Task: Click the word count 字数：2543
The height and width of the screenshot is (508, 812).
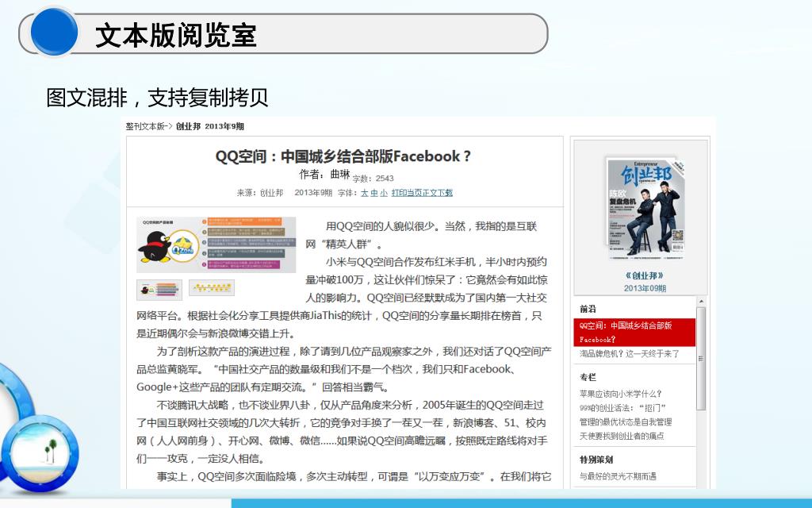Action: click(373, 179)
